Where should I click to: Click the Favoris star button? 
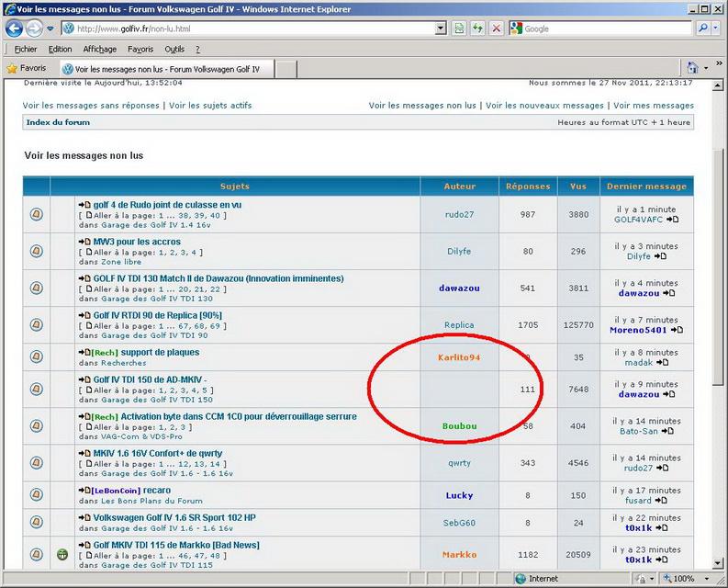[27, 68]
